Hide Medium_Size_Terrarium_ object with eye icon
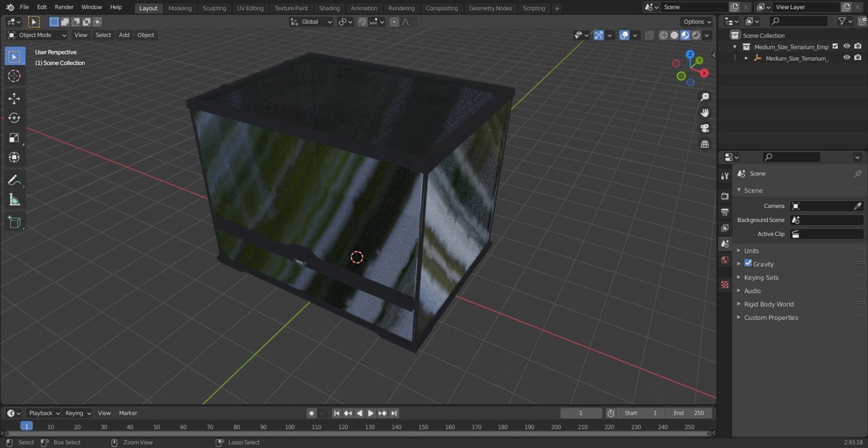Screen dimensions: 868x448 (x=847, y=58)
